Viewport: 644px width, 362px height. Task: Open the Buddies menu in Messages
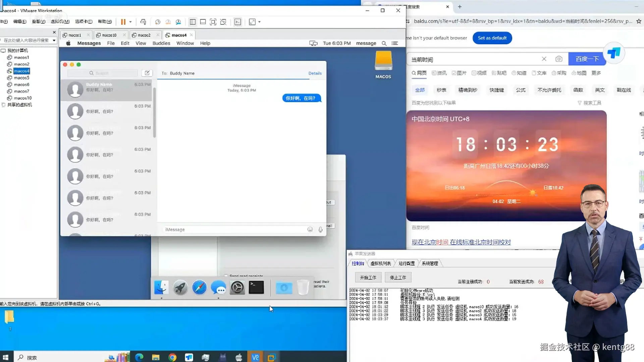(161, 43)
